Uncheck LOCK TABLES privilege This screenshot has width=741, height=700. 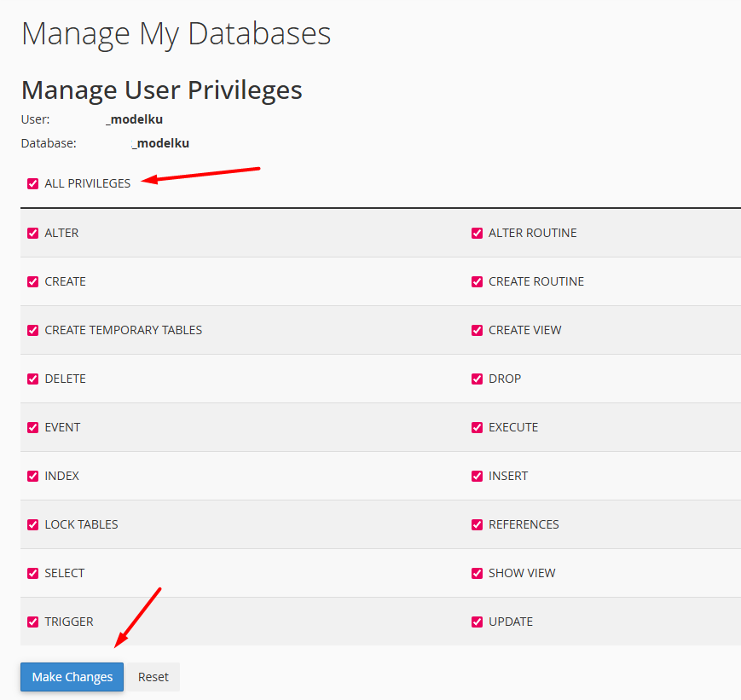(x=32, y=524)
